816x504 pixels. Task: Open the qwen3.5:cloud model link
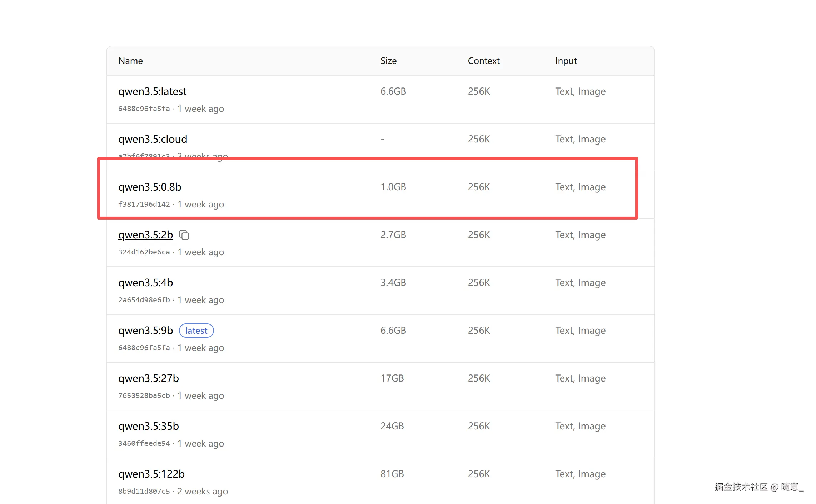153,139
